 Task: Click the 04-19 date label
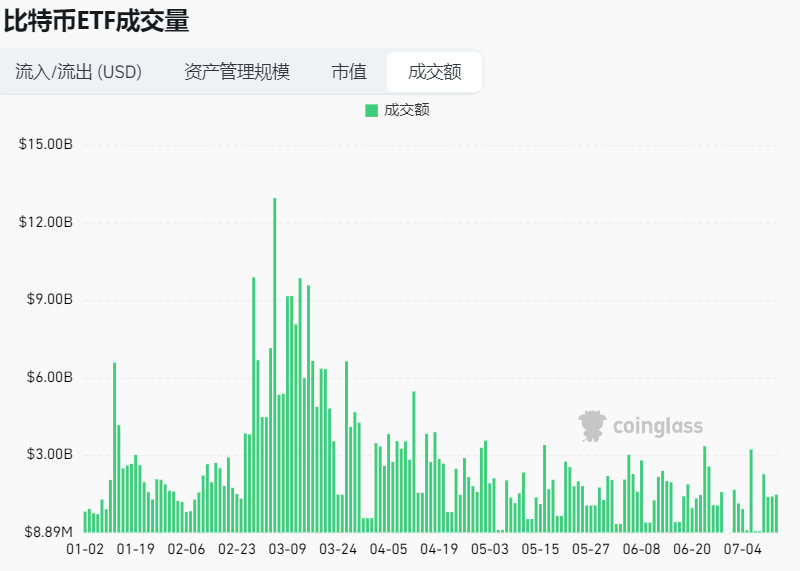[439, 549]
